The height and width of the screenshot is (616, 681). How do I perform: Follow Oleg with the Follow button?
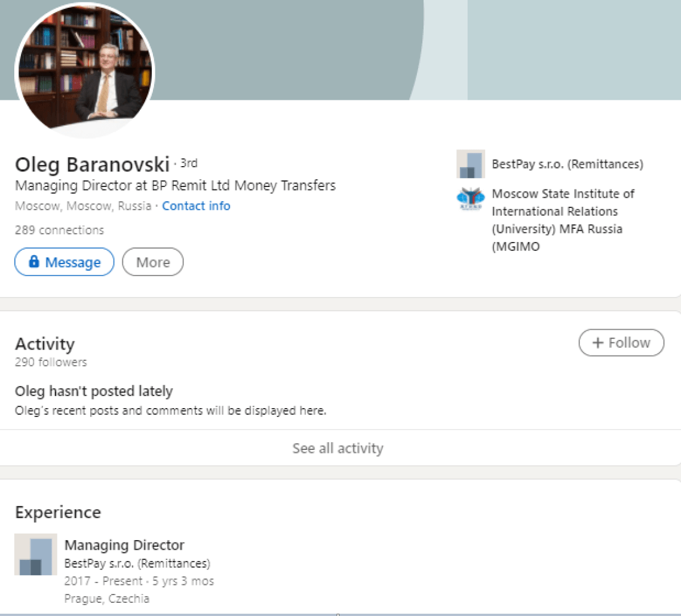click(x=621, y=343)
